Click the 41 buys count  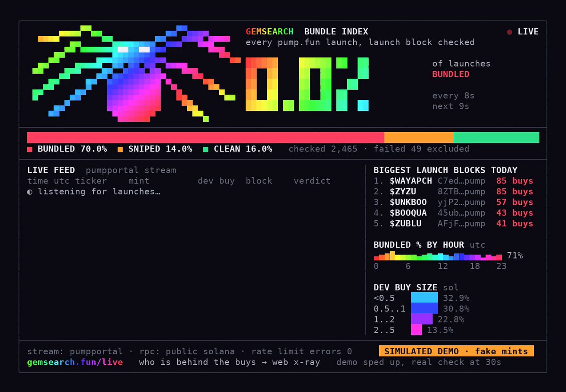515,224
